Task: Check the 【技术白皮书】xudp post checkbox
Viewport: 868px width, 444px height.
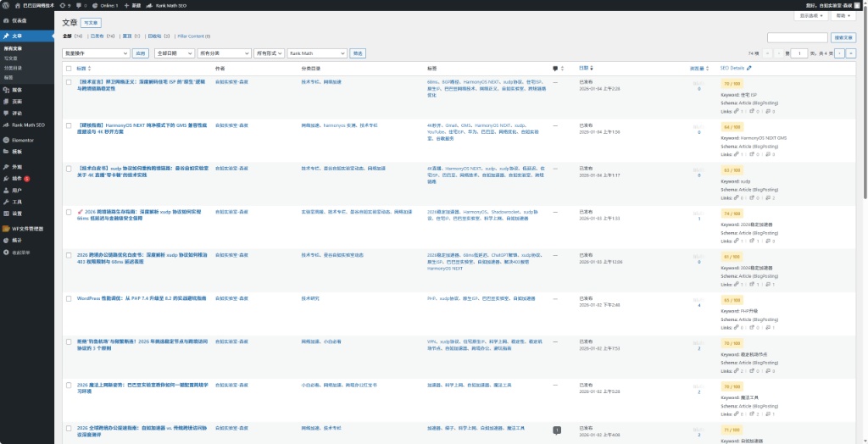Action: pyautogui.click(x=69, y=169)
